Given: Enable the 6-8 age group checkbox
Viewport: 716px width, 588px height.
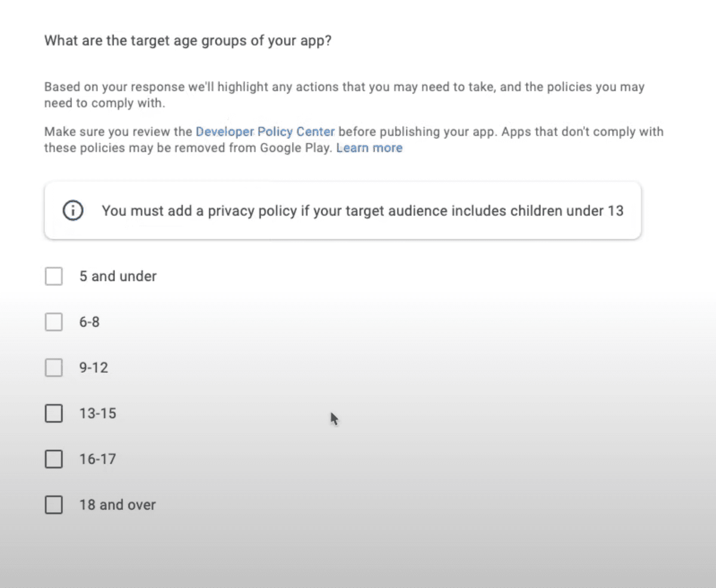Looking at the screenshot, I should click(54, 322).
